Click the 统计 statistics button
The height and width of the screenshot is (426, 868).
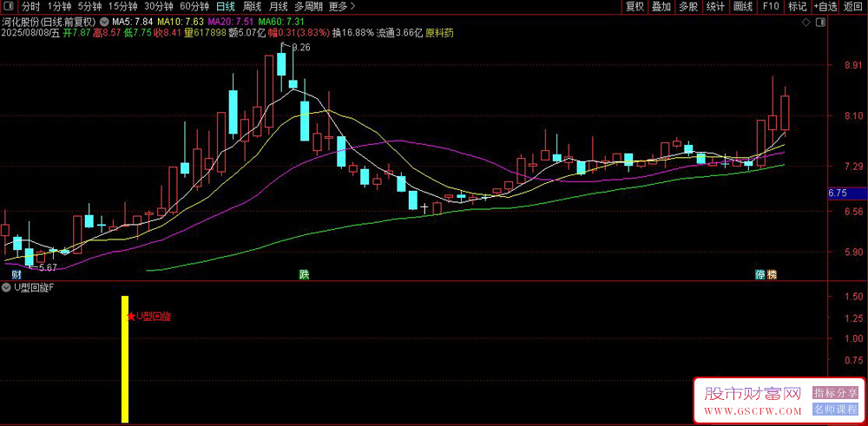tap(716, 7)
